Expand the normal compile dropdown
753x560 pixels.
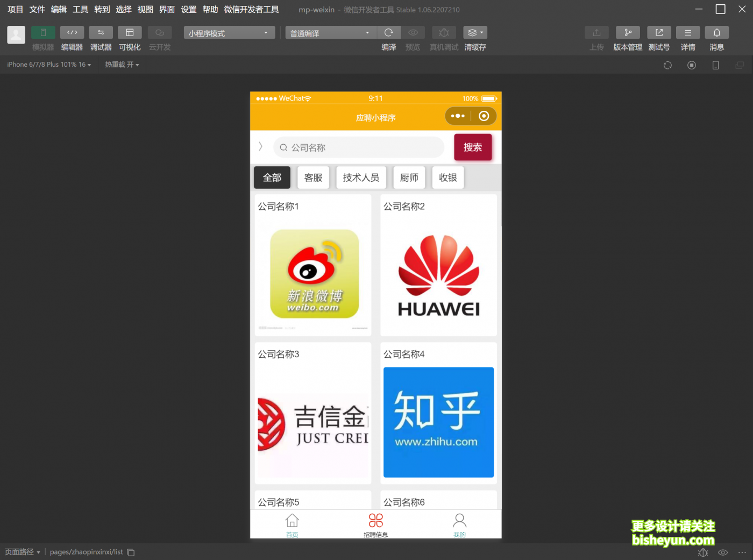click(x=330, y=33)
